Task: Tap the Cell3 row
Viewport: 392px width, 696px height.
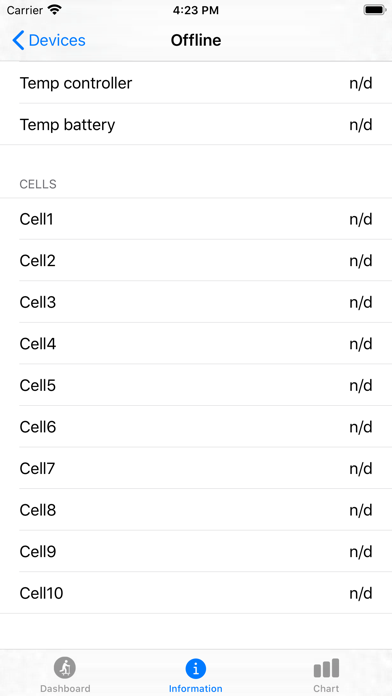Action: (x=196, y=302)
